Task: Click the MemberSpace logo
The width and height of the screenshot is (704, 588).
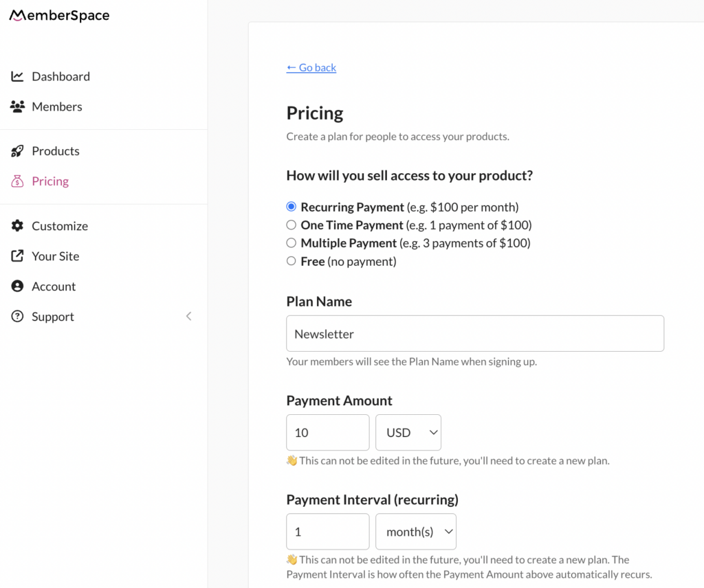Action: 58,14
